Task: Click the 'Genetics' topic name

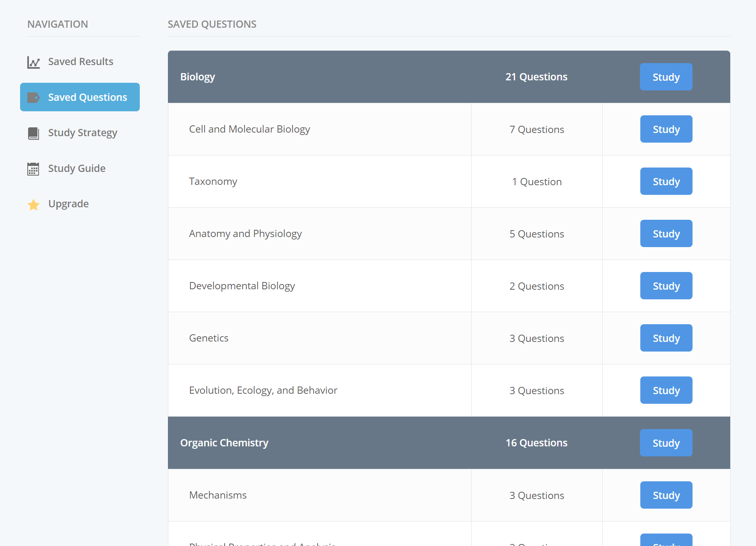Action: (209, 338)
